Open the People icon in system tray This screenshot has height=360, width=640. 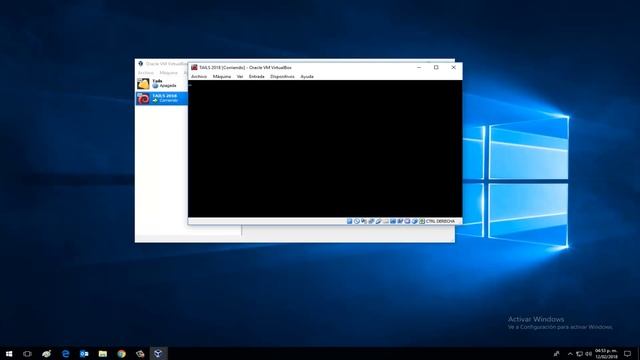(x=556, y=353)
